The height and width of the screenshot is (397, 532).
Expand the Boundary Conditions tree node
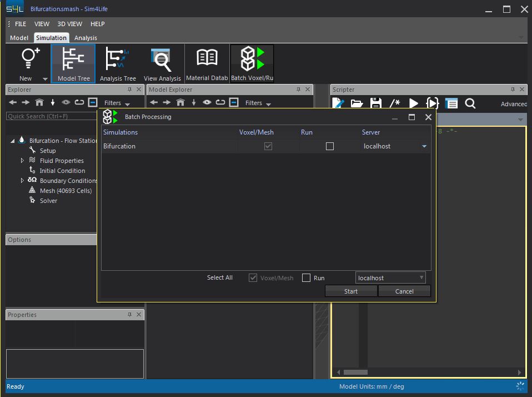pyautogui.click(x=22, y=180)
